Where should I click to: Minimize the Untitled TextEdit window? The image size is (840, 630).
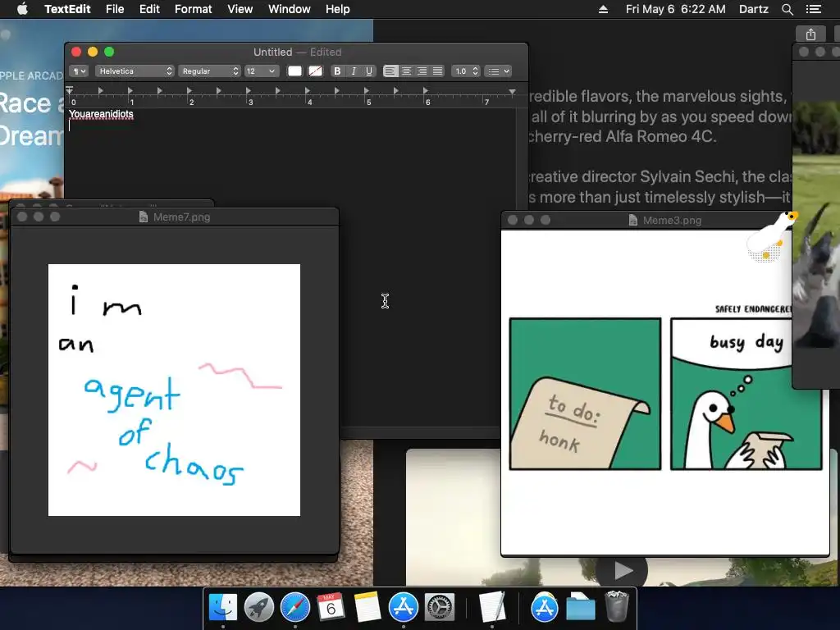pyautogui.click(x=93, y=52)
